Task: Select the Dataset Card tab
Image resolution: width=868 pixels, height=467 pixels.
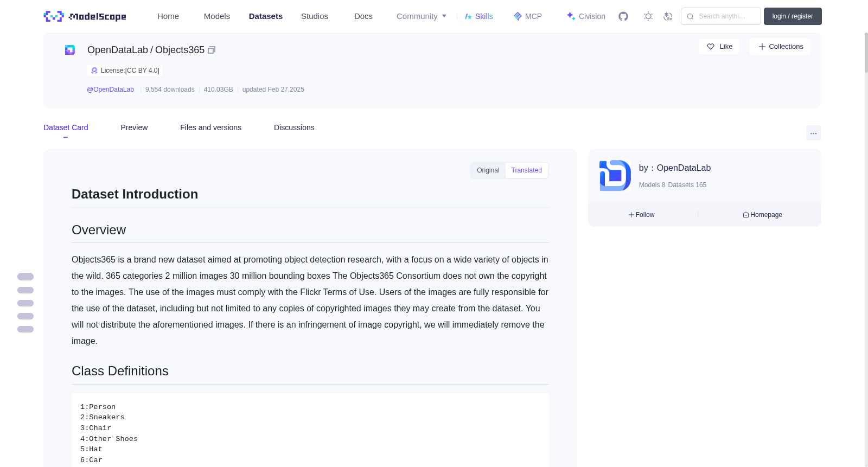Action: pos(66,127)
